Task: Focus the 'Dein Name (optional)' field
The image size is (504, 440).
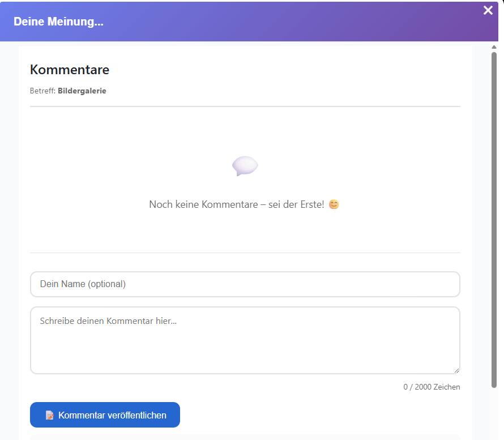Action: tap(245, 284)
